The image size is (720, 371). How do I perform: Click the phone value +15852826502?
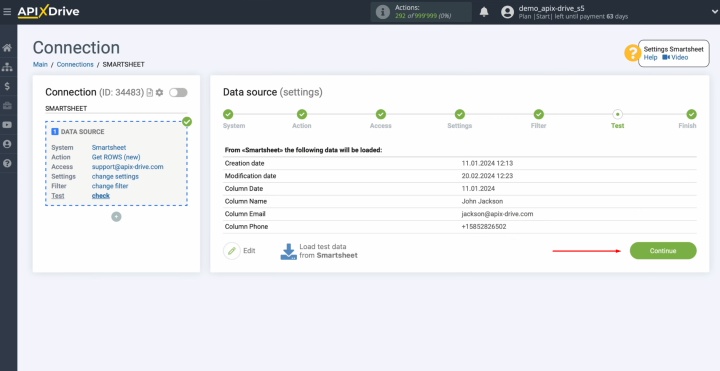click(x=484, y=226)
